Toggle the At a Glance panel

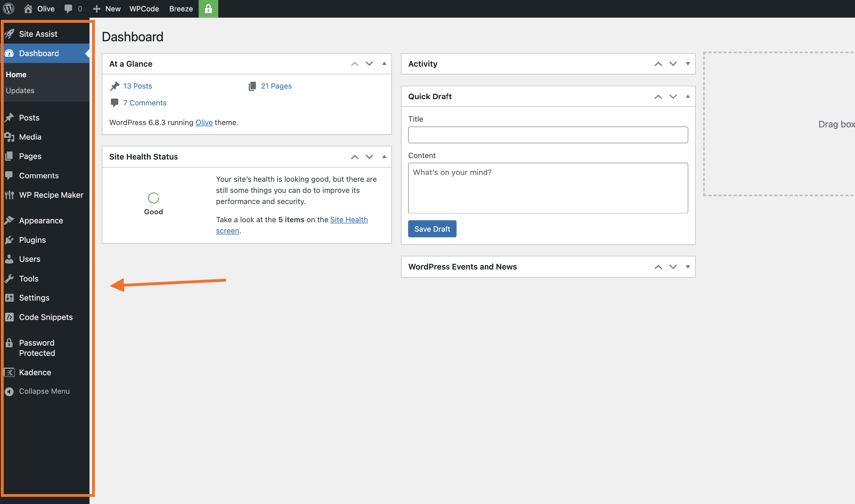[x=384, y=64]
